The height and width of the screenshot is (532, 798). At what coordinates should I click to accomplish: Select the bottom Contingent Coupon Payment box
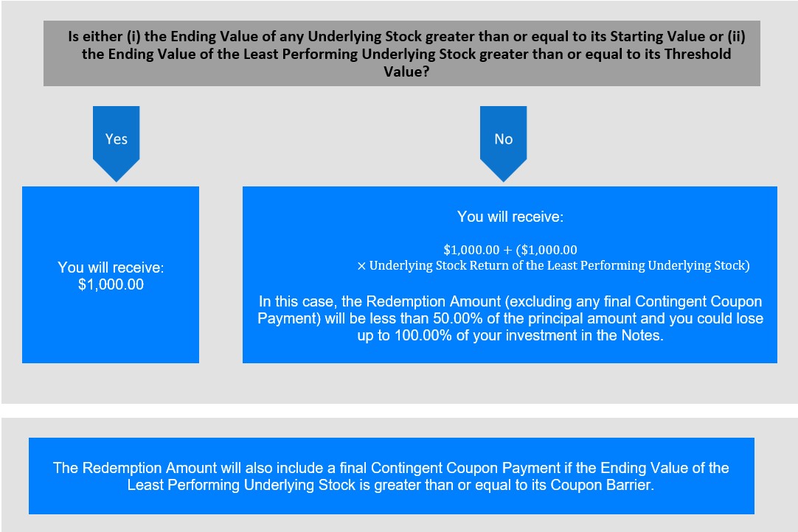click(x=392, y=476)
